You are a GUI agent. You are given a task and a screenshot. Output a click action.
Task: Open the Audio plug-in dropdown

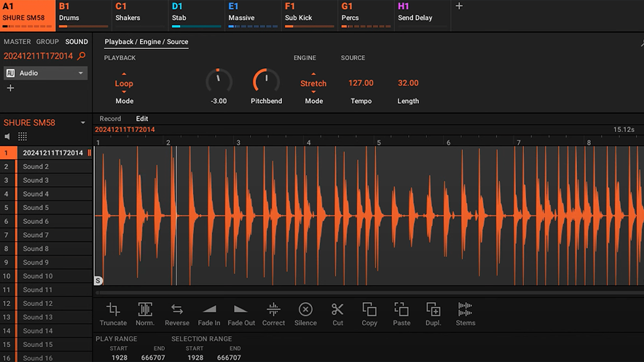[46, 73]
